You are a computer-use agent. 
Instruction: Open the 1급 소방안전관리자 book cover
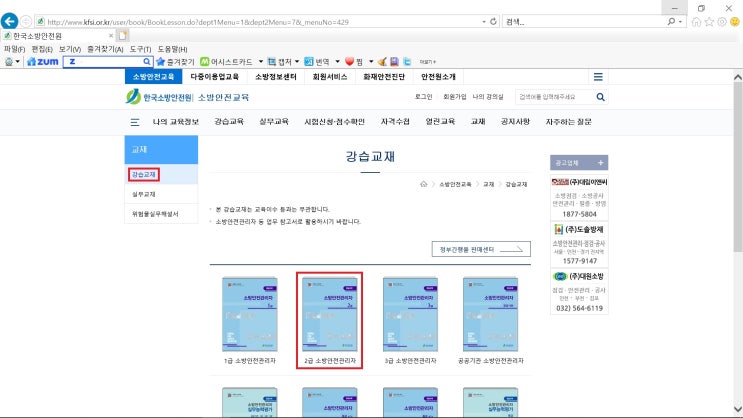(x=250, y=314)
